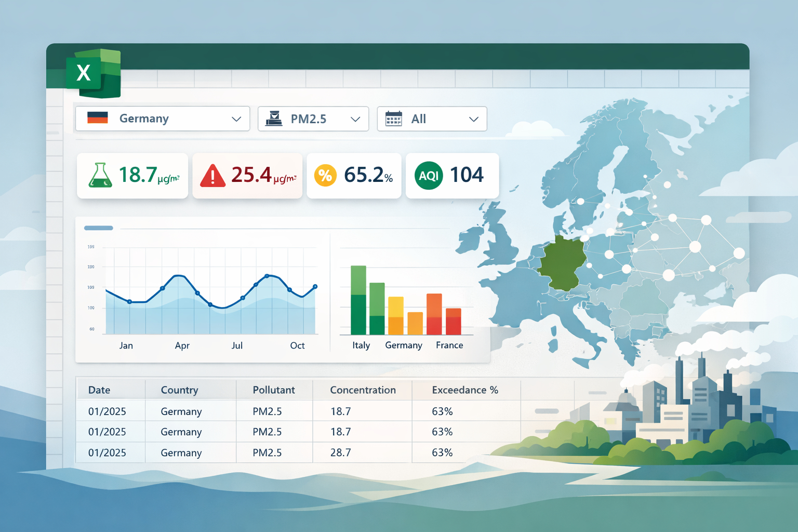
Task: Open the Germany country dropdown
Action: [163, 118]
